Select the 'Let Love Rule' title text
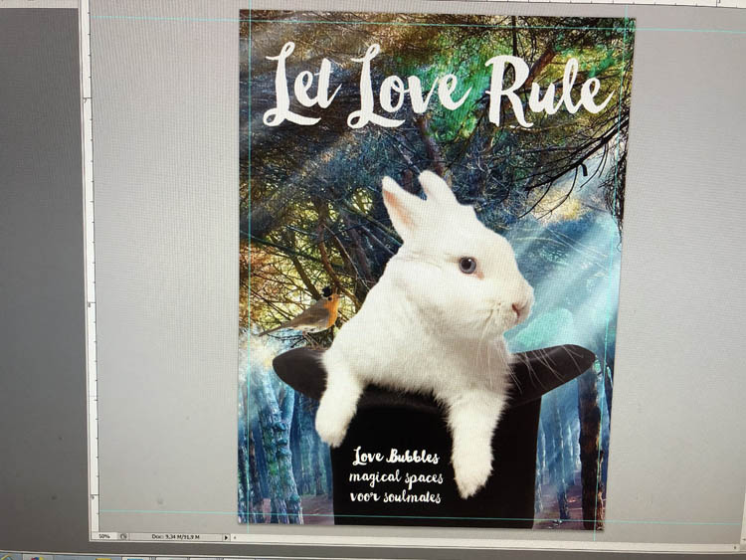The width and height of the screenshot is (746, 560). [438, 87]
